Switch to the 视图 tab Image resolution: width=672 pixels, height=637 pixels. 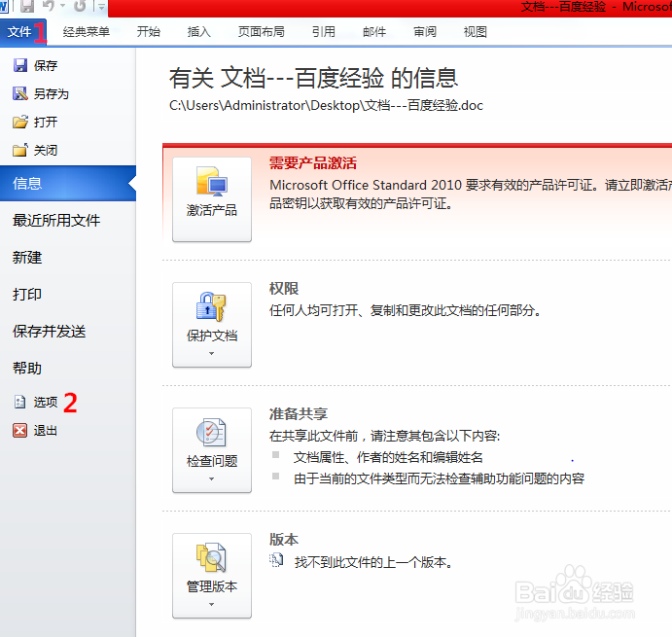point(476,32)
